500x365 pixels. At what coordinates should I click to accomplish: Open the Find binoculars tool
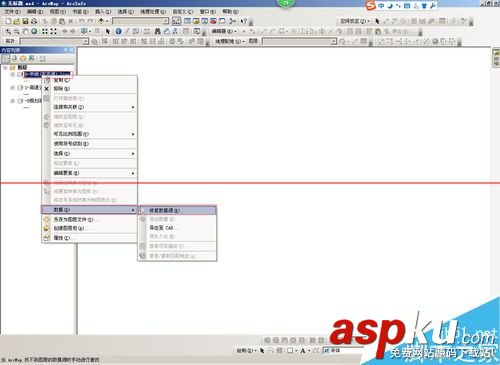(x=158, y=31)
